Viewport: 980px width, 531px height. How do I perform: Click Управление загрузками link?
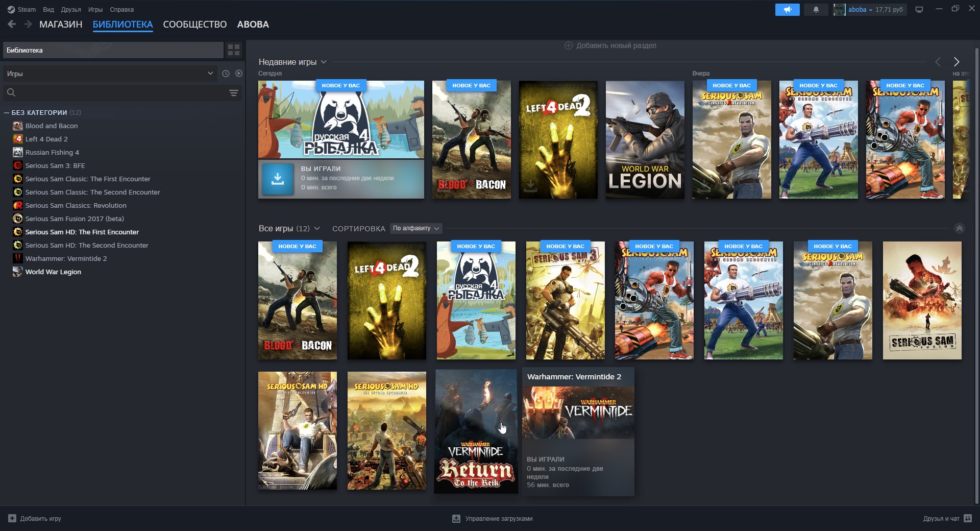tap(499, 518)
